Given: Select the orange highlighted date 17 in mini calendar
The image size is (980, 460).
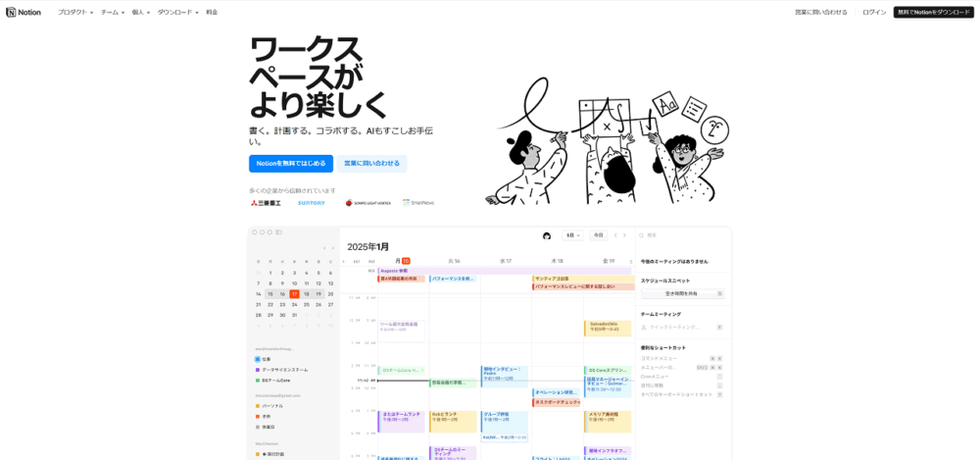Looking at the screenshot, I should click(294, 293).
